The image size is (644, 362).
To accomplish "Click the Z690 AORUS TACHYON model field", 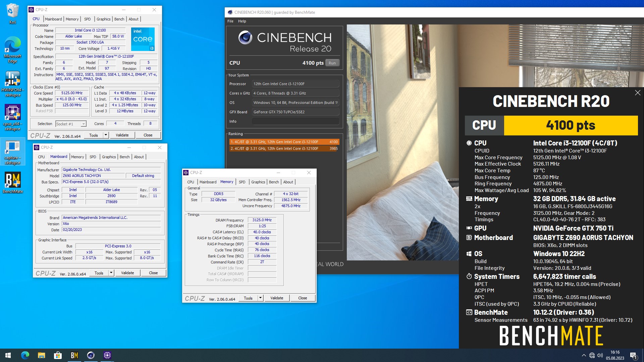I will tap(93, 176).
